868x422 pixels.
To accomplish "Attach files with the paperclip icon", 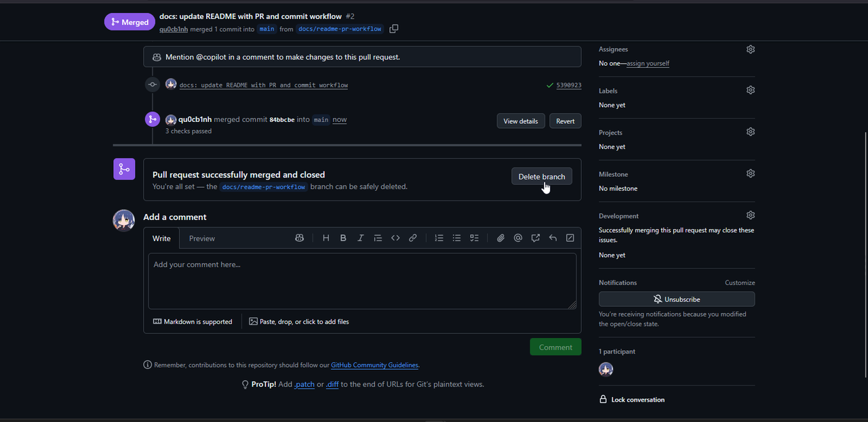I will coord(500,238).
